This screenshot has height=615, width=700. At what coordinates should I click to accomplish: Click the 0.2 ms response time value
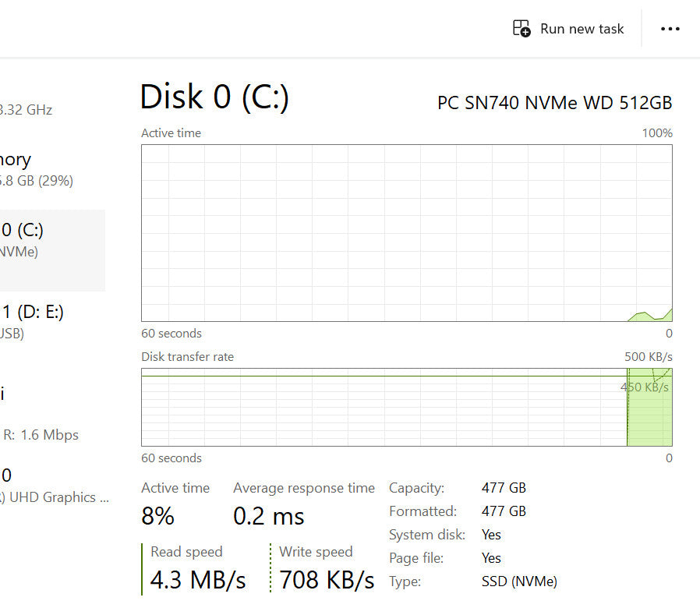pyautogui.click(x=269, y=516)
